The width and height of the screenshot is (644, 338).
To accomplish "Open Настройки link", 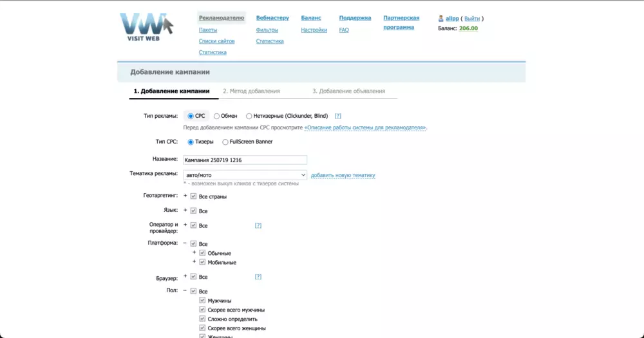I will point(314,30).
